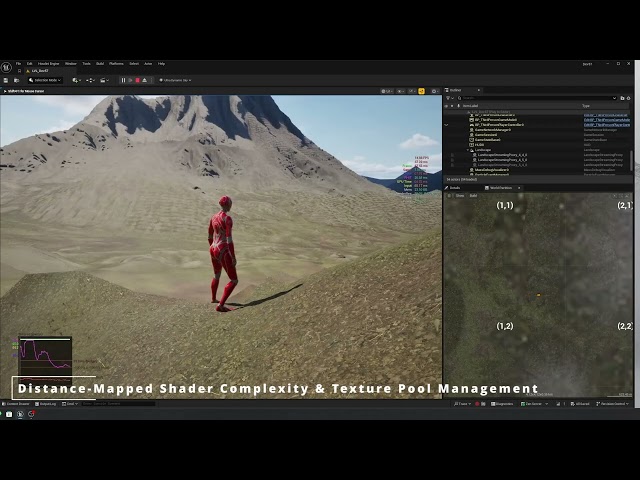
Task: Open the Tools menu
Action: (x=87, y=64)
